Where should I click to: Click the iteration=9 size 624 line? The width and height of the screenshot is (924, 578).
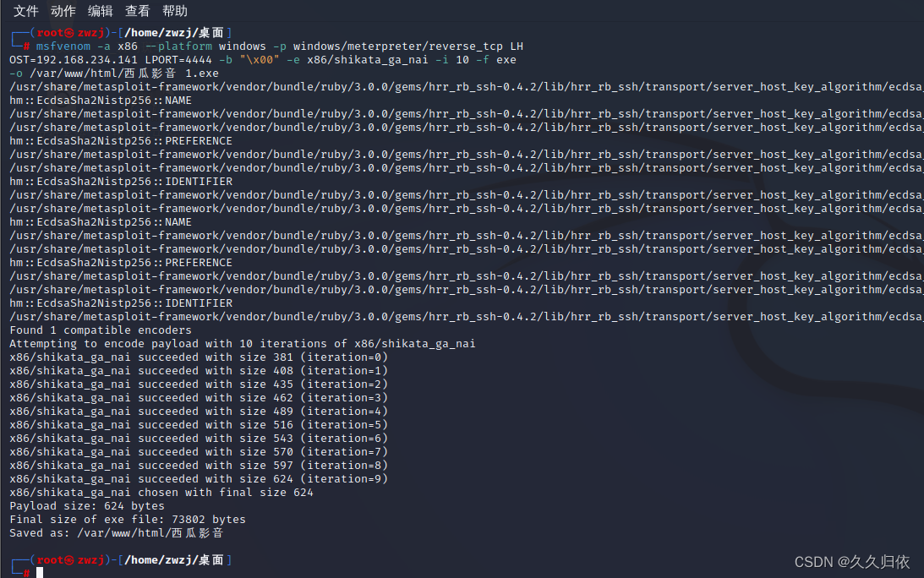tap(199, 479)
